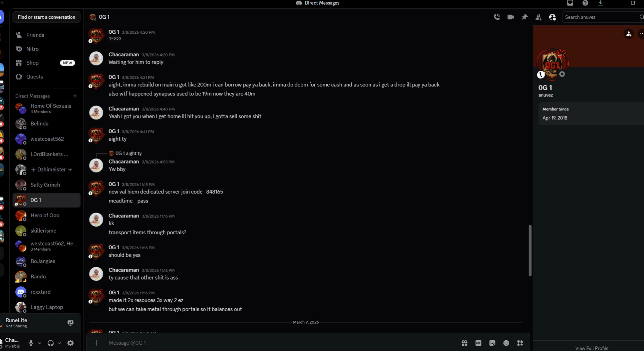The width and height of the screenshot is (644, 351).
Task: Open pinned messages
Action: point(524,17)
